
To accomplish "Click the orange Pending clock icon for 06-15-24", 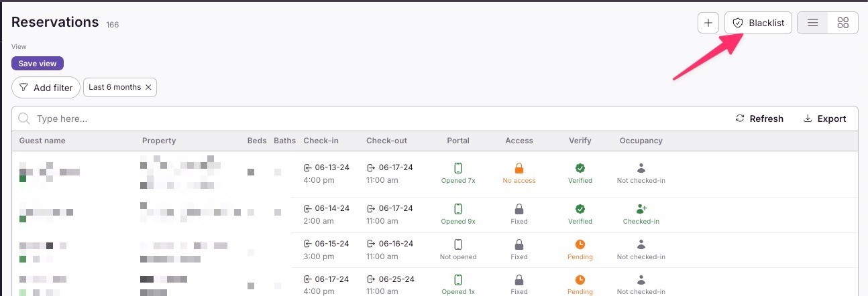I will tap(580, 244).
